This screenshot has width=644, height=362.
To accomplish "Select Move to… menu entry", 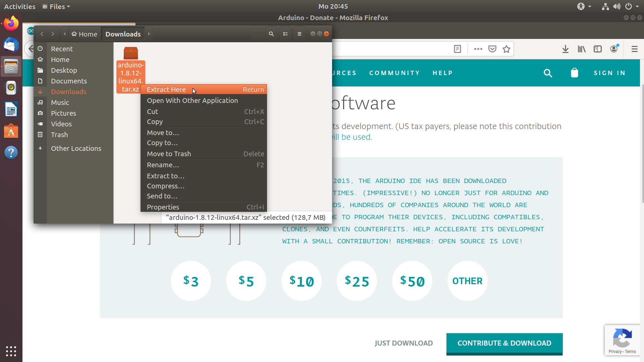I will [204, 133].
